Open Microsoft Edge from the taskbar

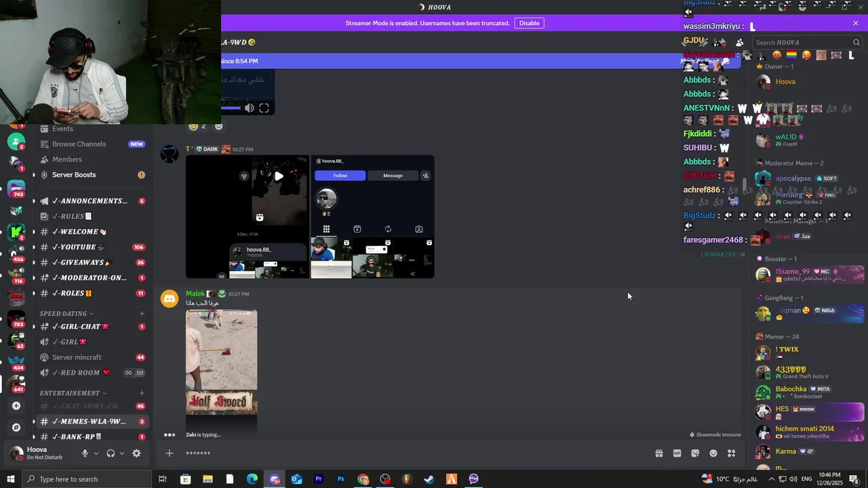[252, 479]
